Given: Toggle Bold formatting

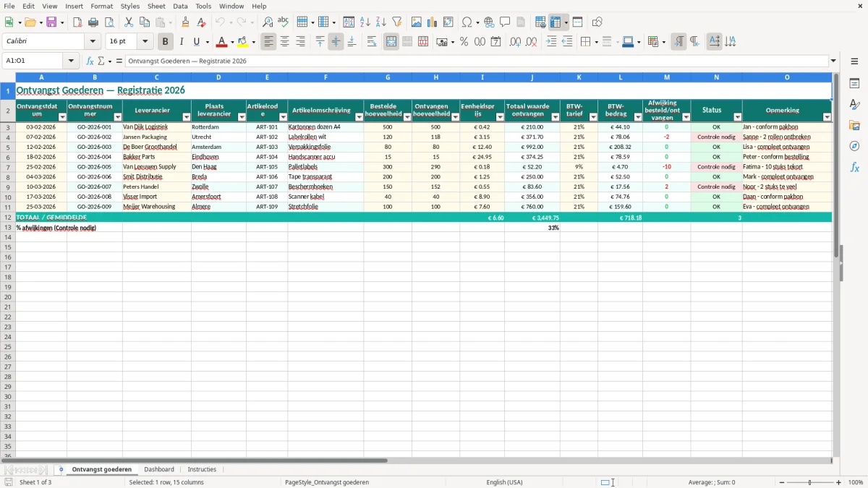Looking at the screenshot, I should pos(166,42).
